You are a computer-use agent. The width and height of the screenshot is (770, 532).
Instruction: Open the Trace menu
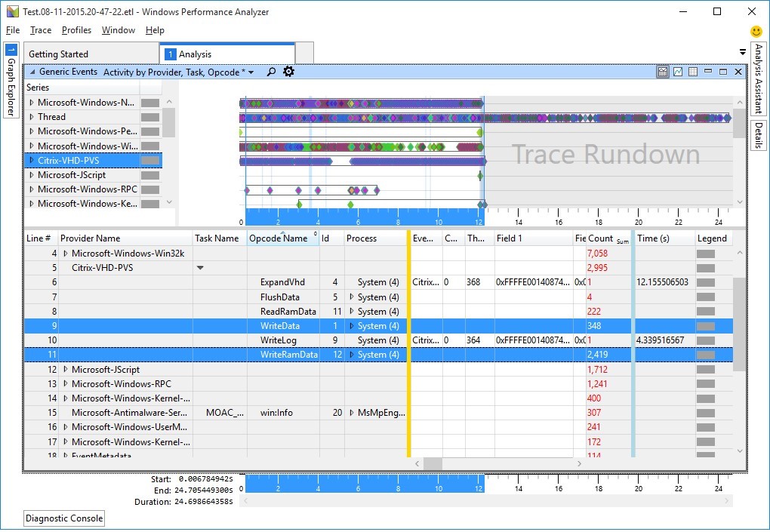tap(41, 30)
